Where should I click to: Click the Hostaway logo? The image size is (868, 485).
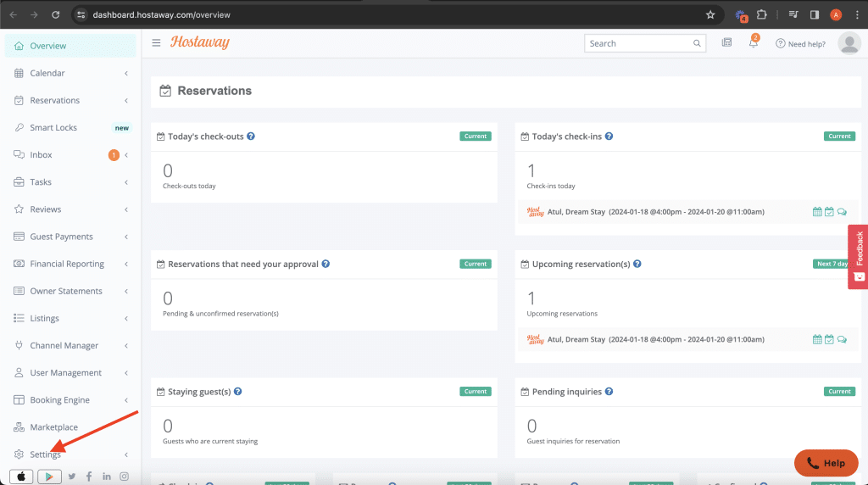[x=200, y=42]
